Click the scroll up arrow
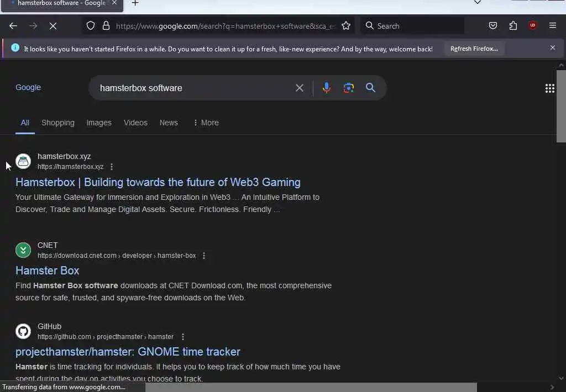Image resolution: width=566 pixels, height=392 pixels. [x=561, y=65]
